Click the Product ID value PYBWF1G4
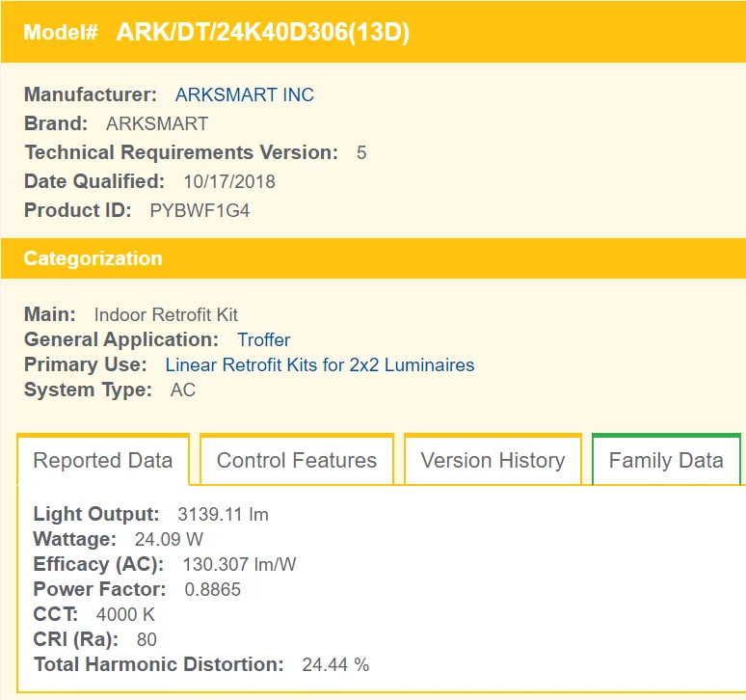Viewport: 746px width, 700px height. tap(200, 210)
